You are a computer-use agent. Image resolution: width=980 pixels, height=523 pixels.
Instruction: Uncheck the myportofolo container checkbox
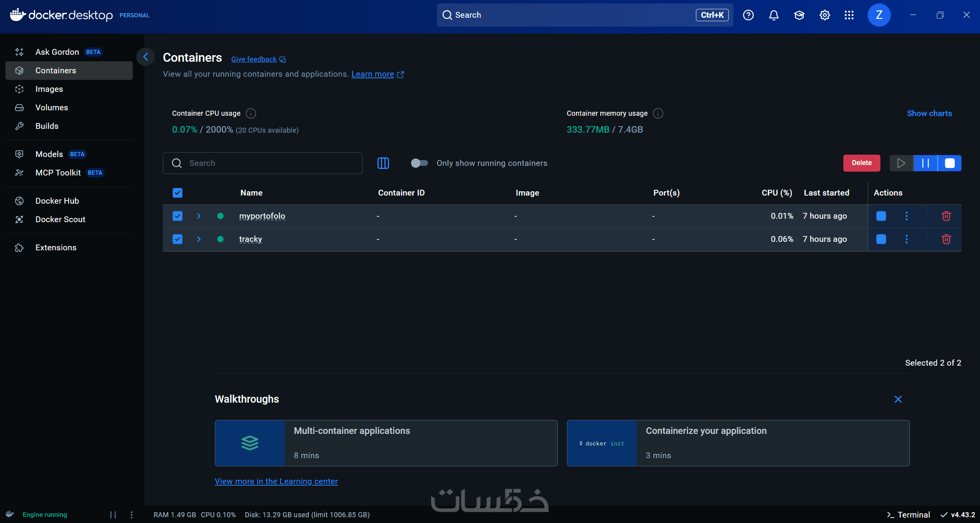pos(178,216)
